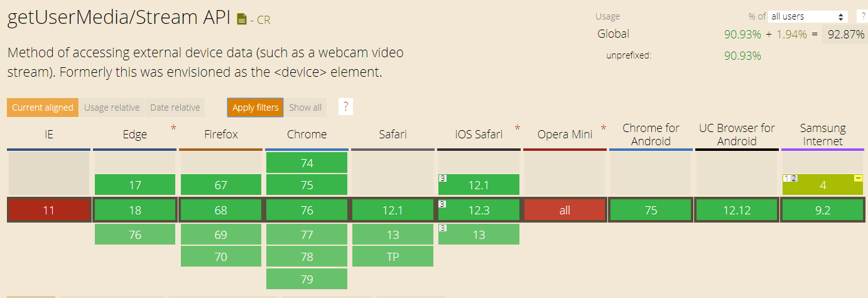
Task: Open the CR spec document icon
Action: [242, 19]
